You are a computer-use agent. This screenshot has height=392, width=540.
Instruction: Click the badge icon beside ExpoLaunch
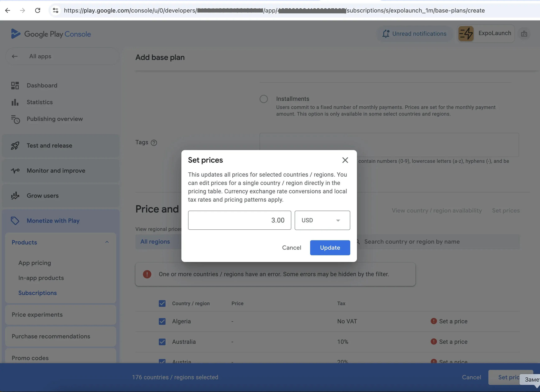tap(524, 34)
